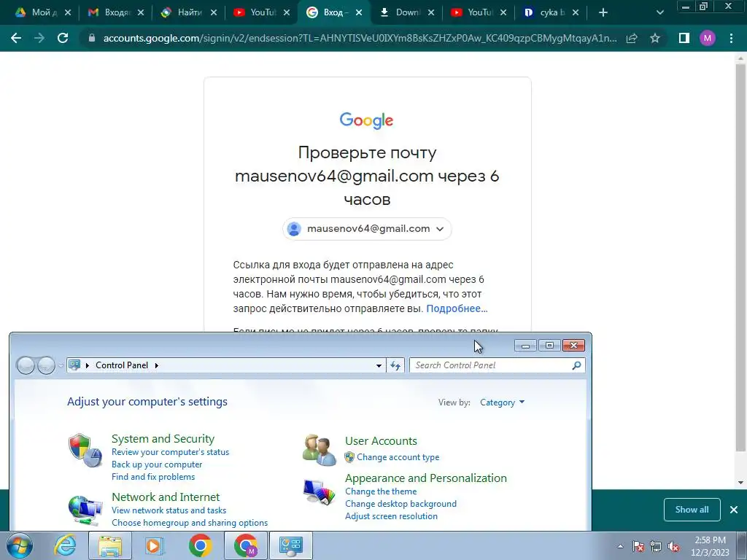
Task: Click Control Panel back navigation button
Action: click(x=26, y=366)
